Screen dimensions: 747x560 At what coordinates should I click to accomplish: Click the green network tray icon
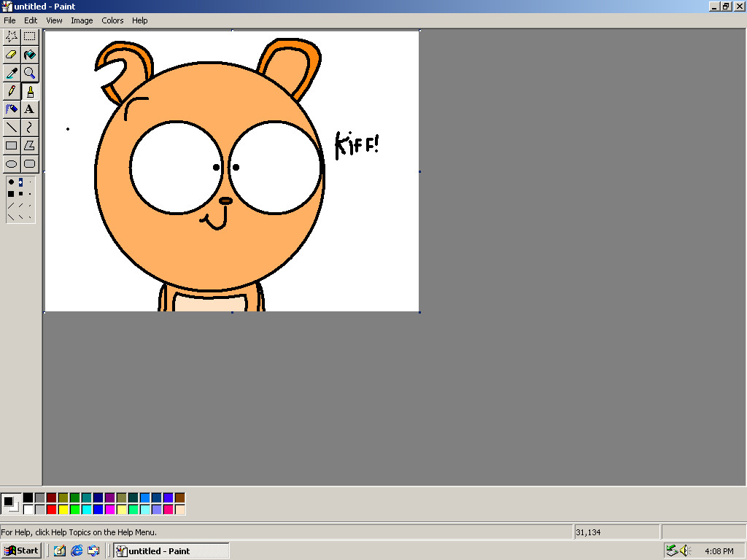pyautogui.click(x=672, y=551)
